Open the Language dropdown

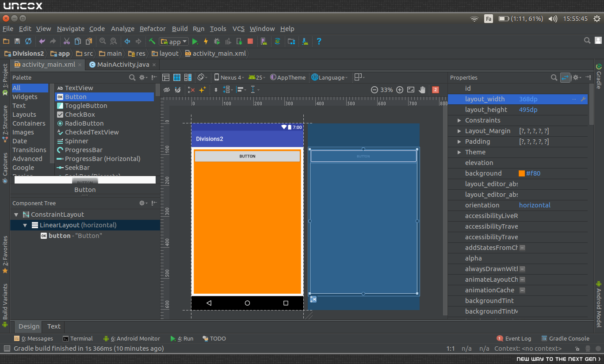(x=329, y=77)
